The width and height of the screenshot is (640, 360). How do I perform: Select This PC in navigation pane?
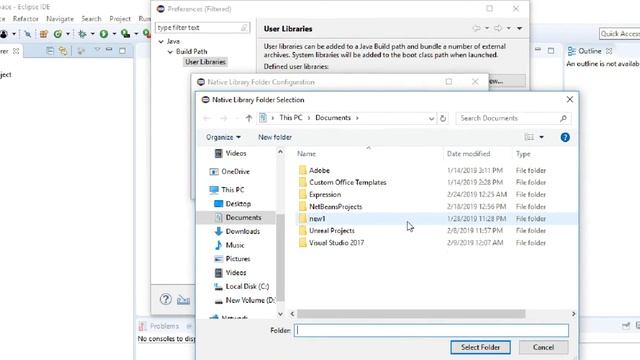[227, 190]
